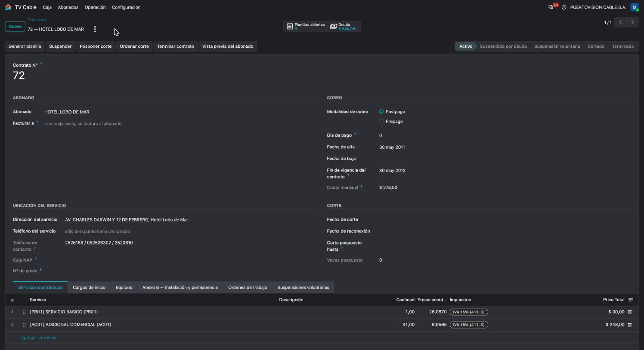Open the activities clock icon
644x350 pixels.
pyautogui.click(x=564, y=7)
